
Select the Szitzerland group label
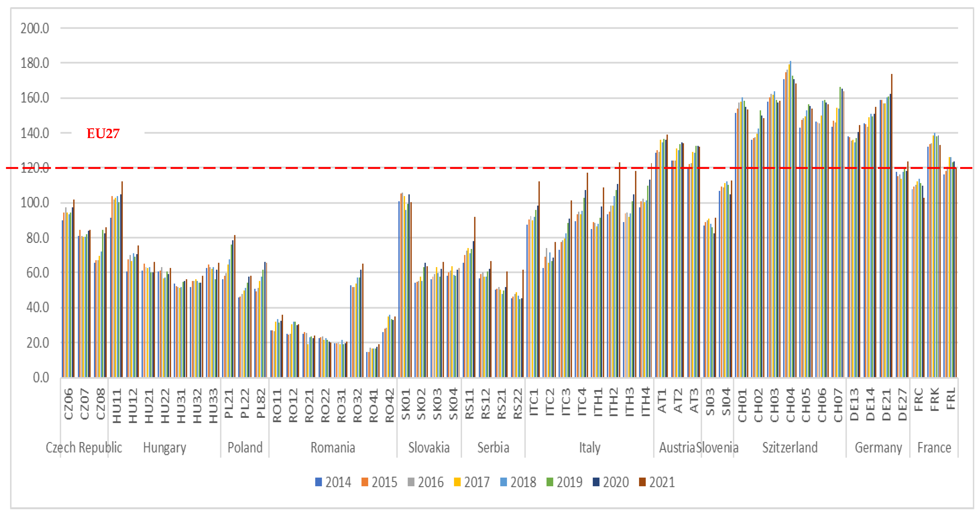coord(790,447)
